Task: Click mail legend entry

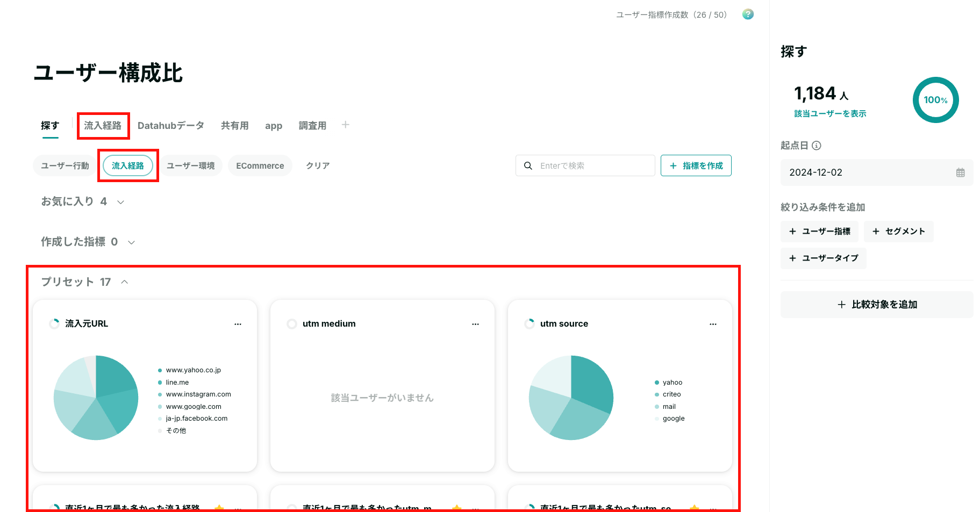Action: click(666, 407)
